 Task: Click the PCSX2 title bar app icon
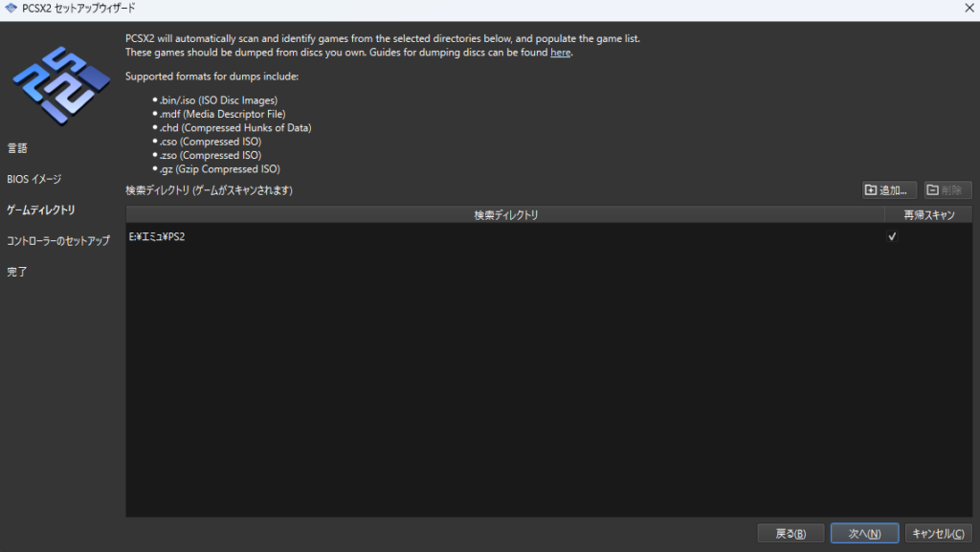[x=11, y=8]
